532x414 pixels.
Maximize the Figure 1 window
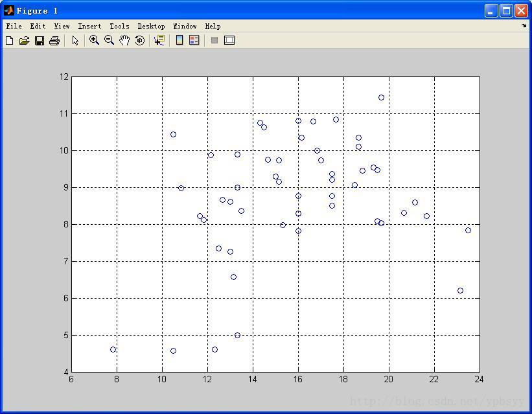point(506,11)
